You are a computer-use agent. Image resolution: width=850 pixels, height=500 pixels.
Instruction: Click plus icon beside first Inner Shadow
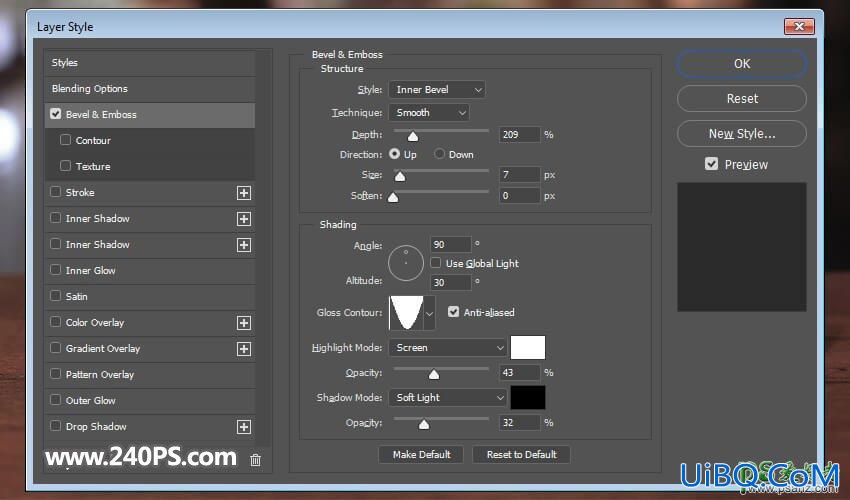point(244,219)
